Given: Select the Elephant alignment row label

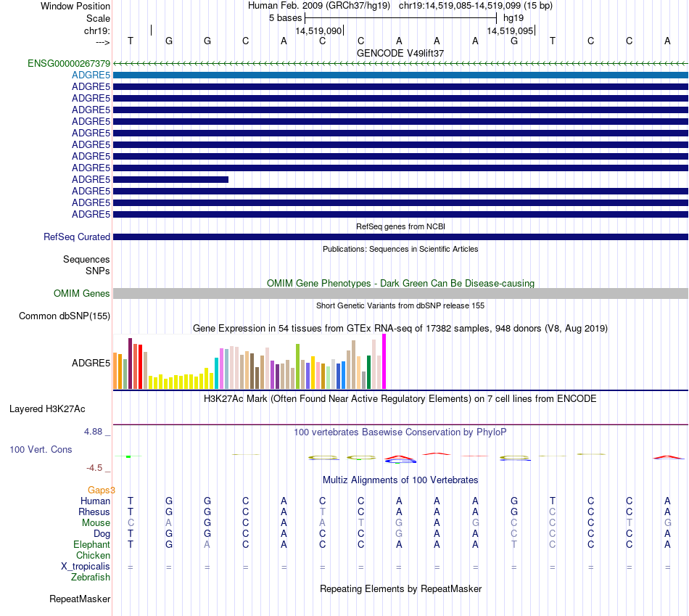Looking at the screenshot, I should 91,544.
